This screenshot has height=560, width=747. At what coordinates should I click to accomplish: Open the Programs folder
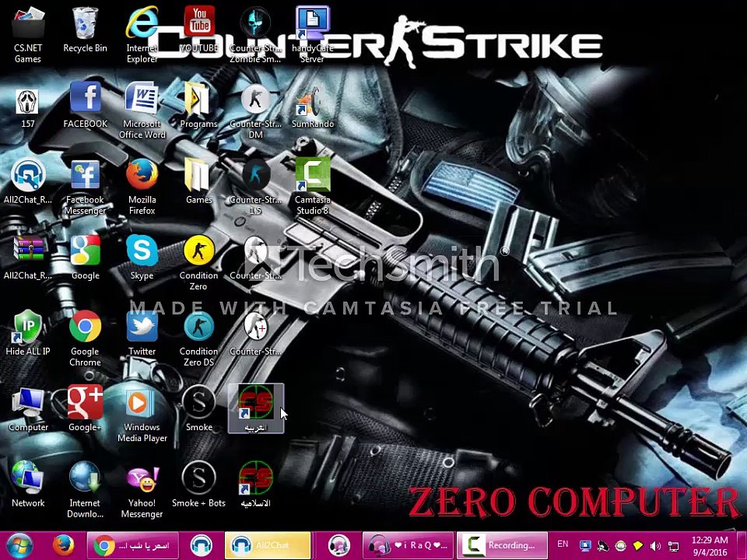(198, 105)
